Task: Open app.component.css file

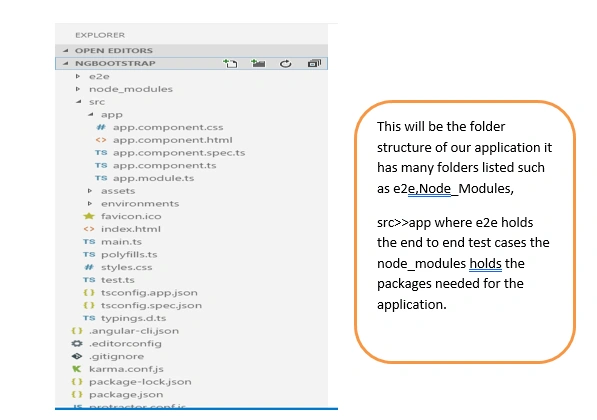Action: tap(168, 127)
